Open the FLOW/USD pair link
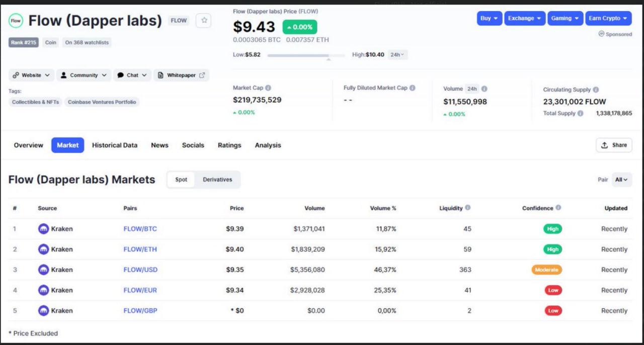Viewport: 644px width, 345px height. tap(140, 270)
